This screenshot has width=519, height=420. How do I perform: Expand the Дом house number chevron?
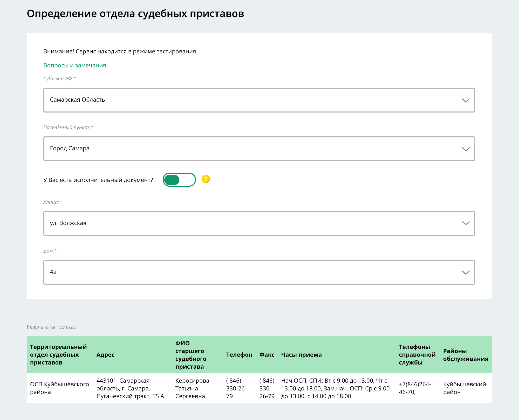click(466, 272)
